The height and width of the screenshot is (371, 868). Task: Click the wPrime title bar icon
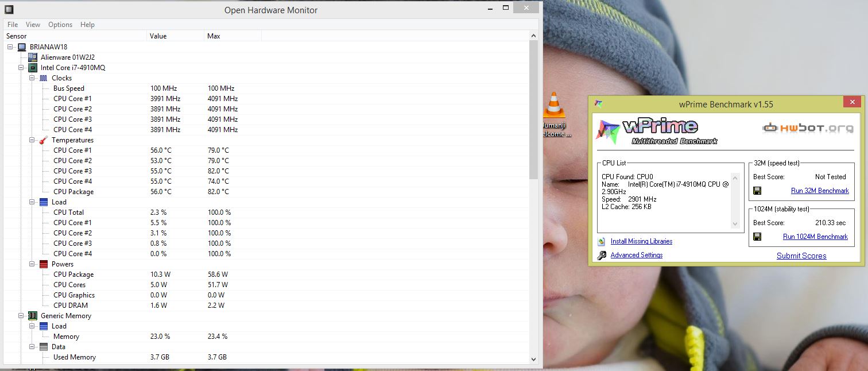click(599, 103)
